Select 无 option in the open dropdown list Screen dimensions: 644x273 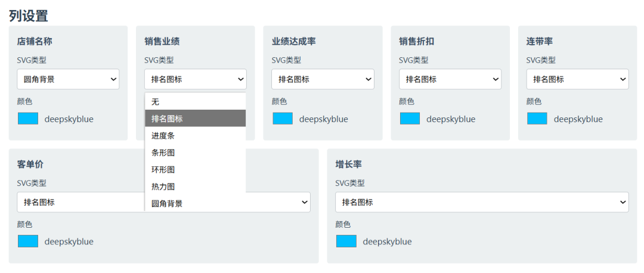point(195,101)
